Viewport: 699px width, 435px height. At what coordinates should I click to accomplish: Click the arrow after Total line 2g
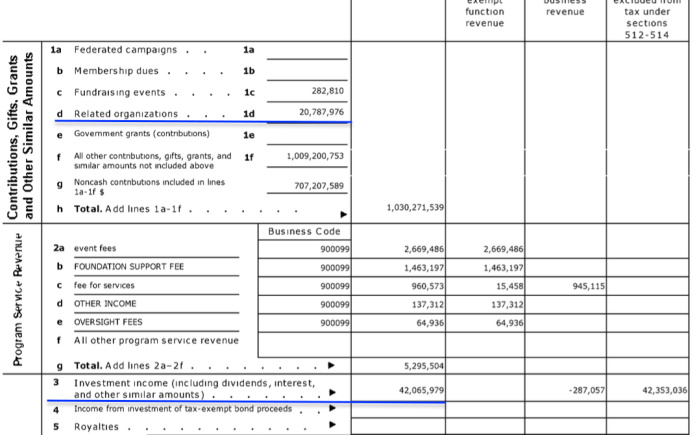click(331, 366)
